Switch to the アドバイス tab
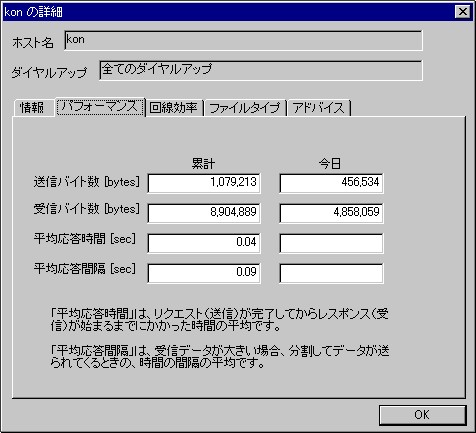The image size is (476, 433). tap(319, 108)
